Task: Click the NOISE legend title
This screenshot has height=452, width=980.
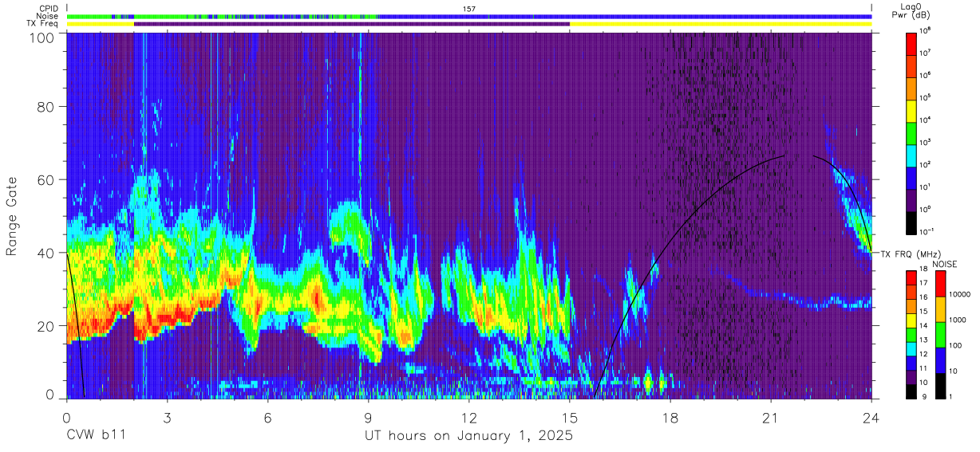Action: pos(946,263)
